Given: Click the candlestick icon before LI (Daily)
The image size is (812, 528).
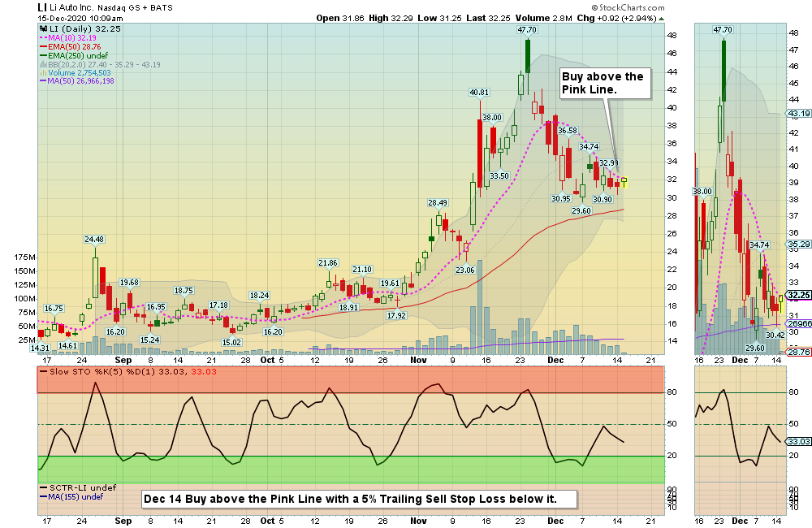Looking at the screenshot, I should (x=44, y=29).
